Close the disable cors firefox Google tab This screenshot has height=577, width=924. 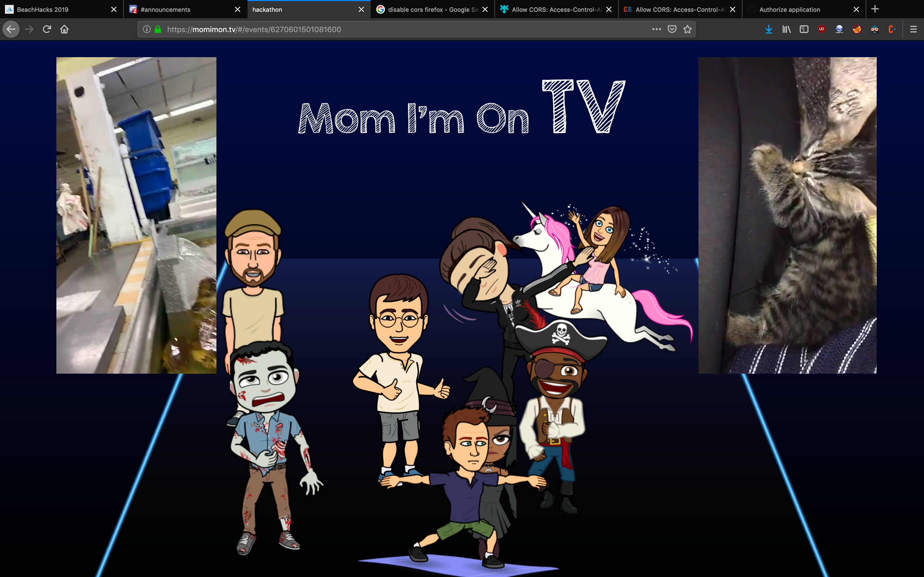point(485,10)
